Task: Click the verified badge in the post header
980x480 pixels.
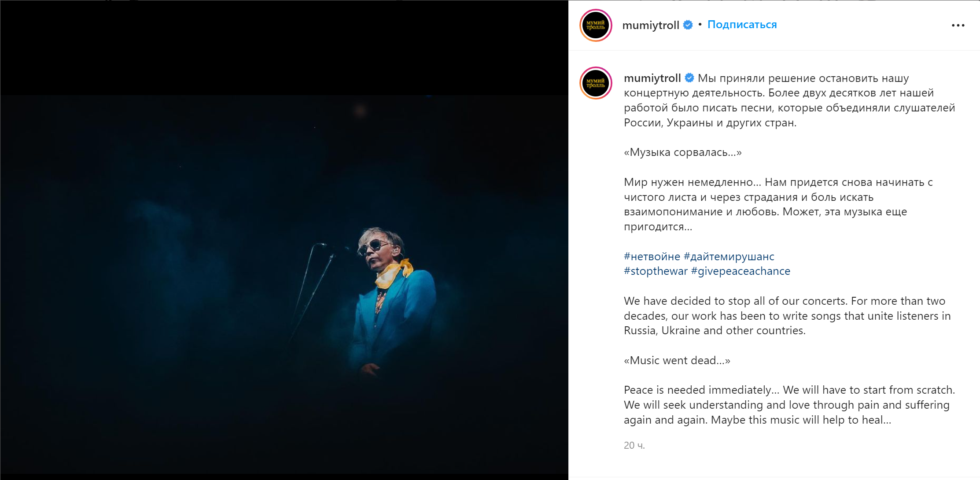Action: coord(688,25)
